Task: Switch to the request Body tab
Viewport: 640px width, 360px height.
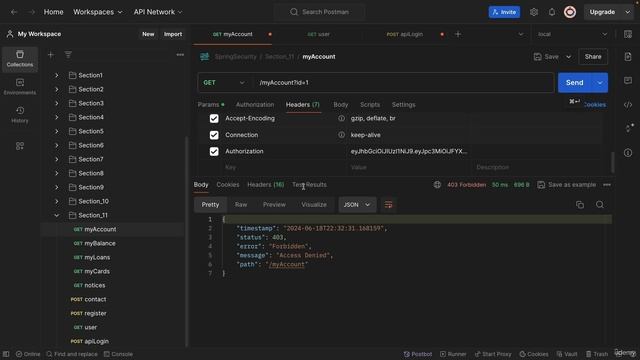Action: pyautogui.click(x=340, y=104)
